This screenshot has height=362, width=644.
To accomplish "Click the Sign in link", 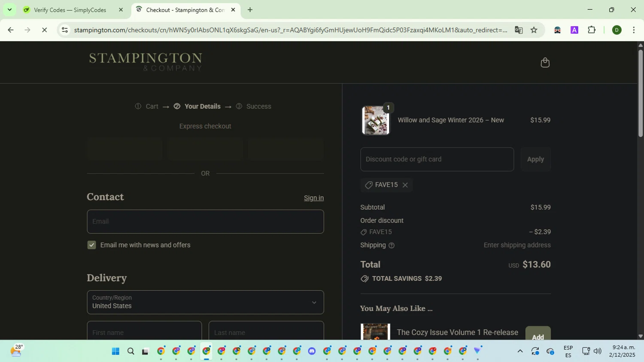I will tap(314, 198).
